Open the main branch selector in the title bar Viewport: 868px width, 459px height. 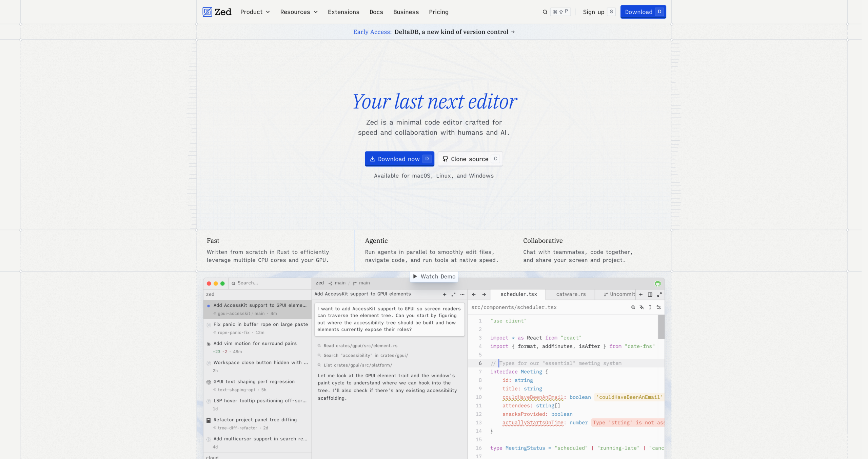pos(361,283)
